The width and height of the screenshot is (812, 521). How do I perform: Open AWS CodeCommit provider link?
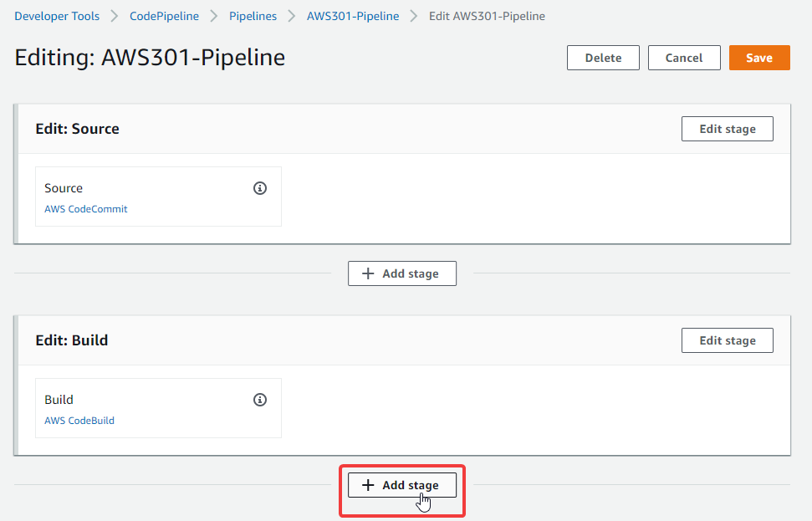point(86,209)
